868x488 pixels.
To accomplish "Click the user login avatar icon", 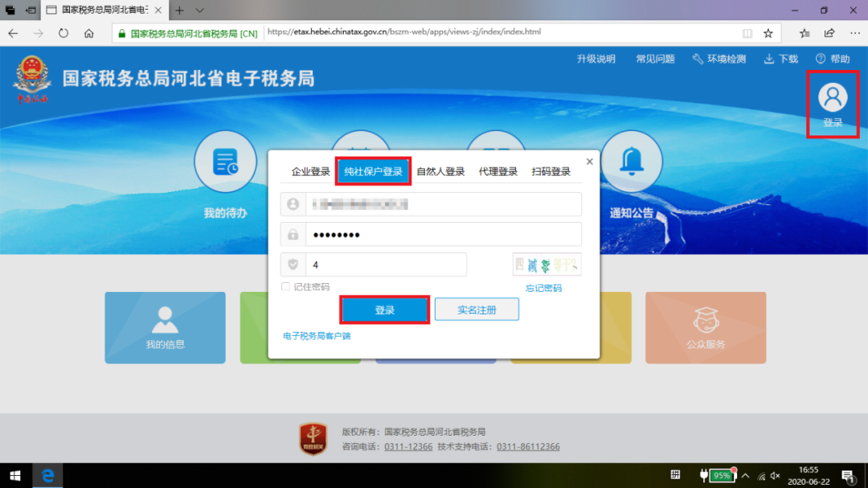I will pyautogui.click(x=832, y=98).
